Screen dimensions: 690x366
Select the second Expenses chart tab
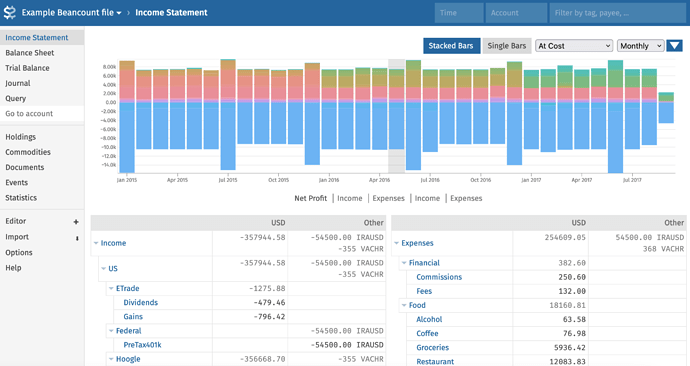coord(466,198)
